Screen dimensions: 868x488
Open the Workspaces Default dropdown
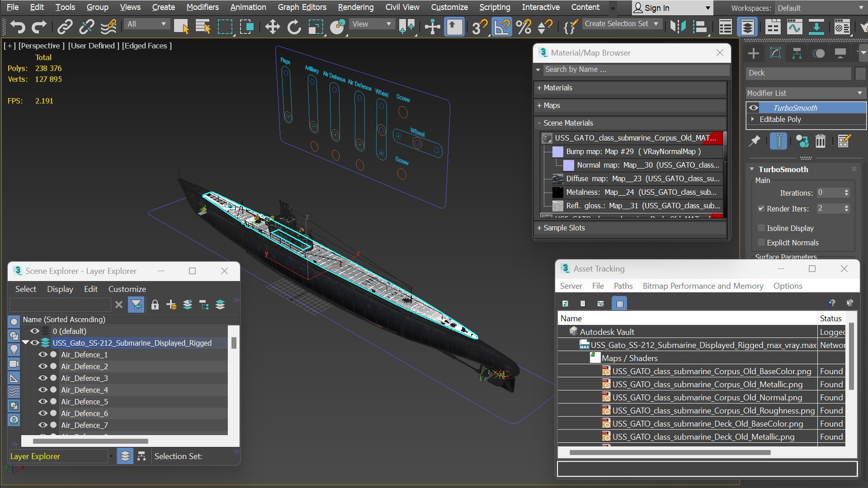tap(820, 8)
